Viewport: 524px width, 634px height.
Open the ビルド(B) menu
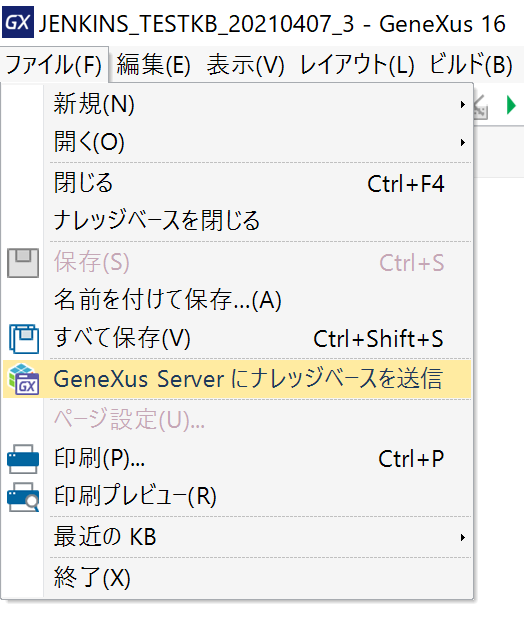tap(471, 65)
